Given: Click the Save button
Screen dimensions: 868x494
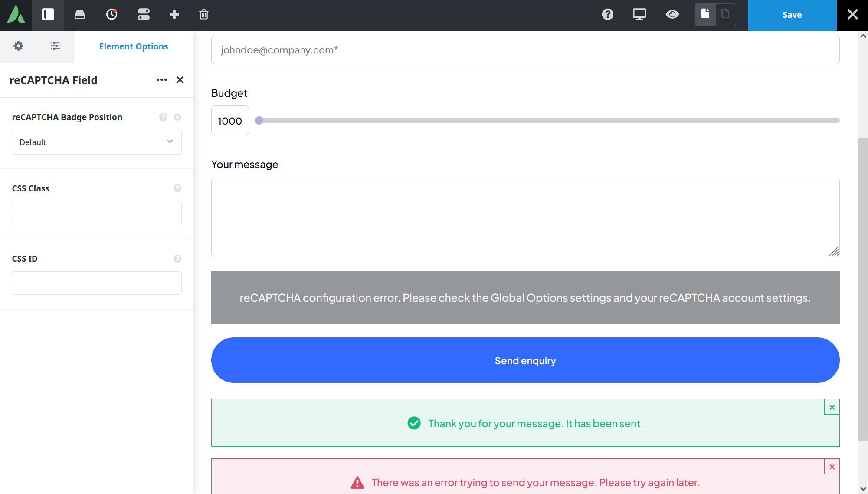Looking at the screenshot, I should pos(792,14).
